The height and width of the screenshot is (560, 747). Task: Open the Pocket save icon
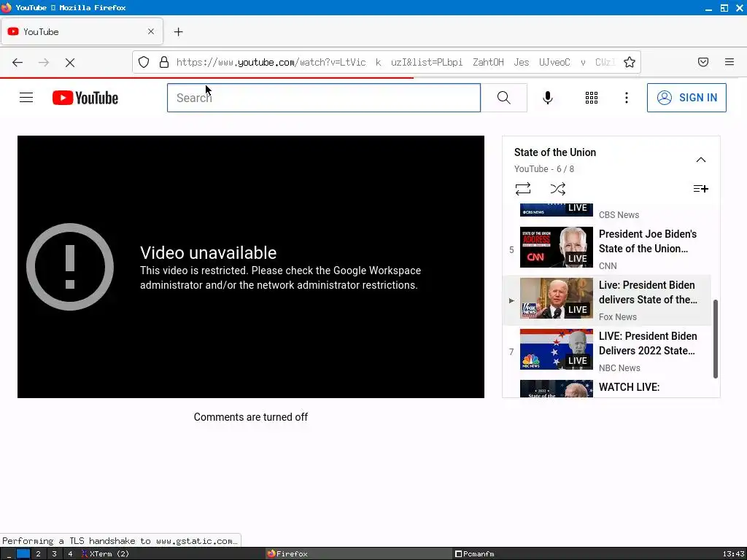tap(703, 62)
